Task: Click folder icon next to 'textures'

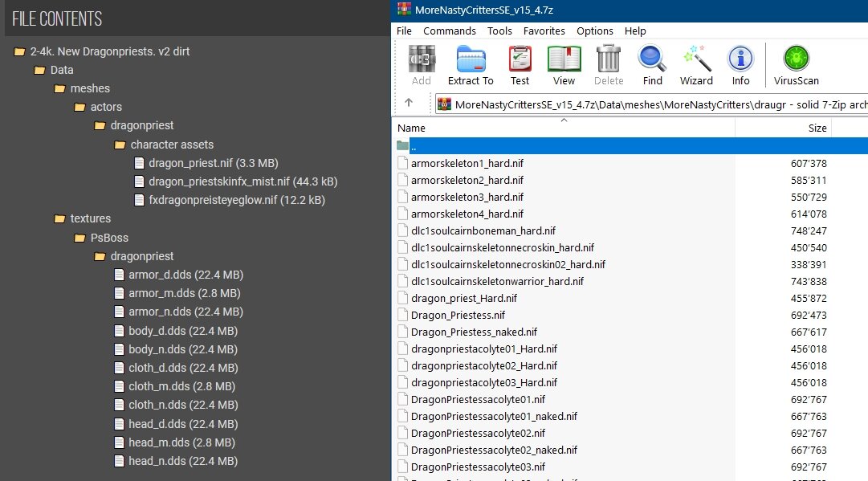Action: [59, 218]
